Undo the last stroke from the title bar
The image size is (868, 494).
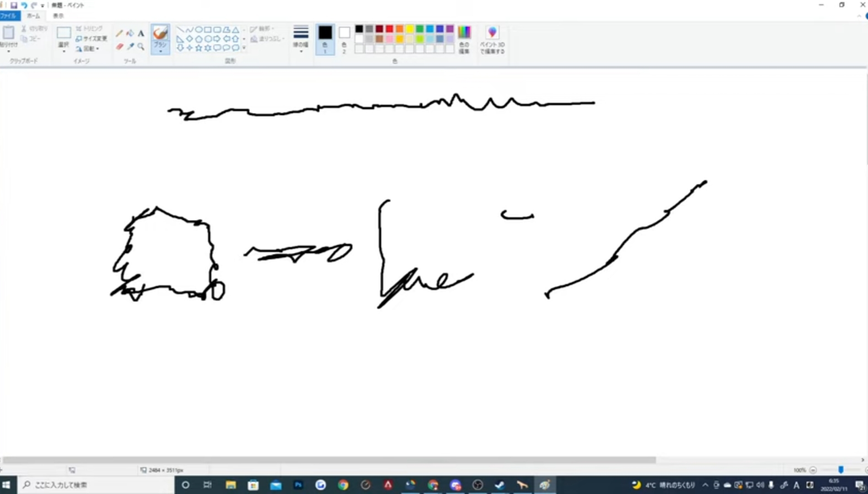coord(24,5)
